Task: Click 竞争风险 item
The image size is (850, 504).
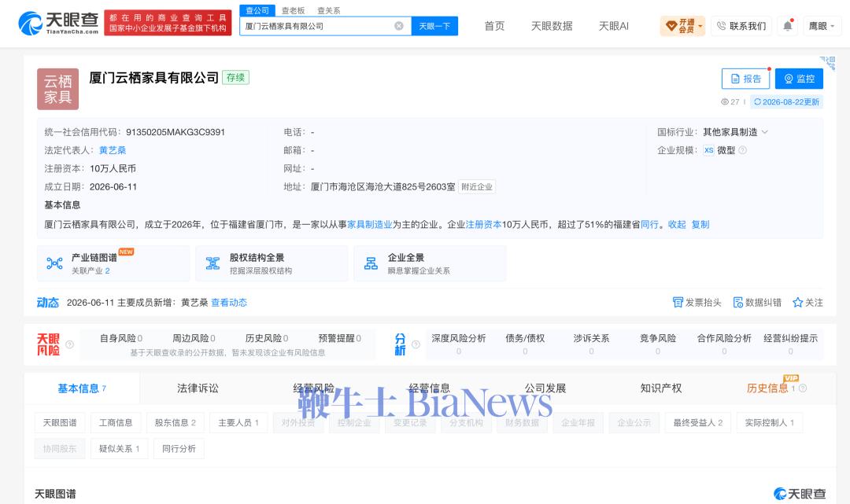Action: coord(657,344)
